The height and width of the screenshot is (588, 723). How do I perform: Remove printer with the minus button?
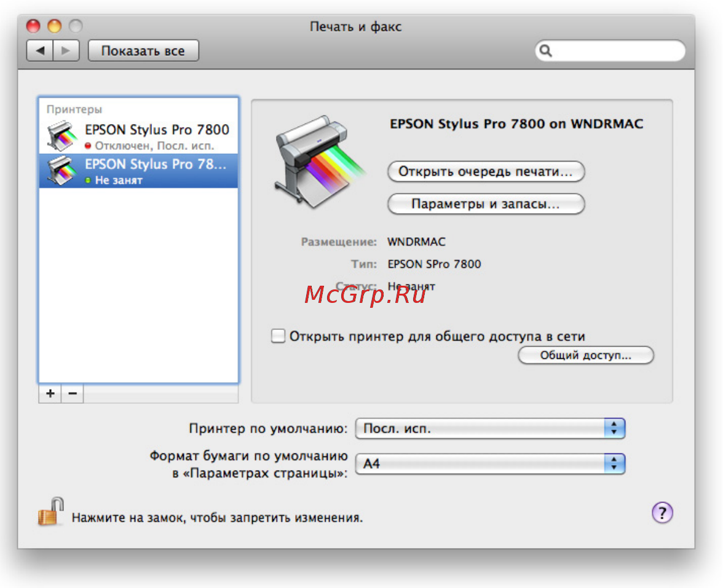pos(73,393)
